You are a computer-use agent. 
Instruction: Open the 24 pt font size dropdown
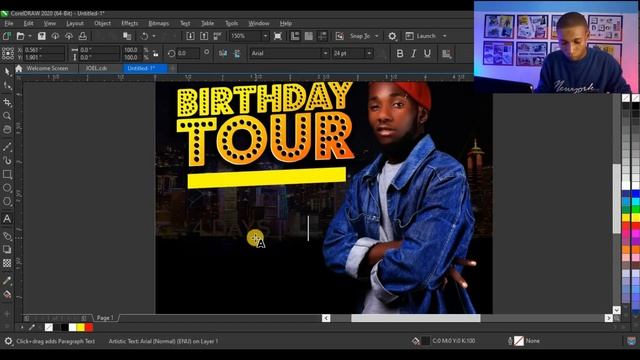tap(369, 53)
